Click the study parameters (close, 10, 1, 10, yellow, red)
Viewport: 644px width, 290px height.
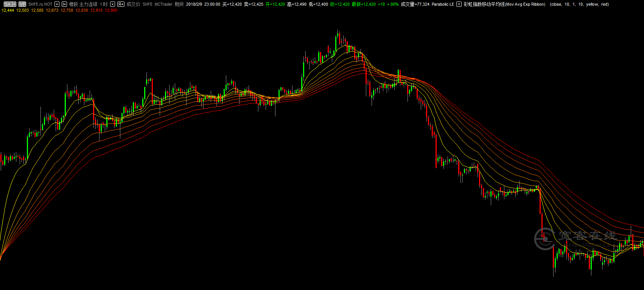pos(579,4)
